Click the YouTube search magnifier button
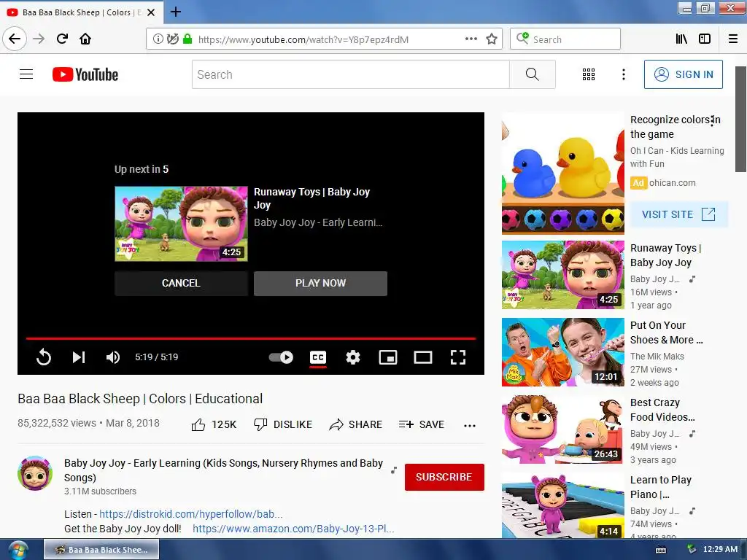The image size is (747, 560). (x=532, y=74)
